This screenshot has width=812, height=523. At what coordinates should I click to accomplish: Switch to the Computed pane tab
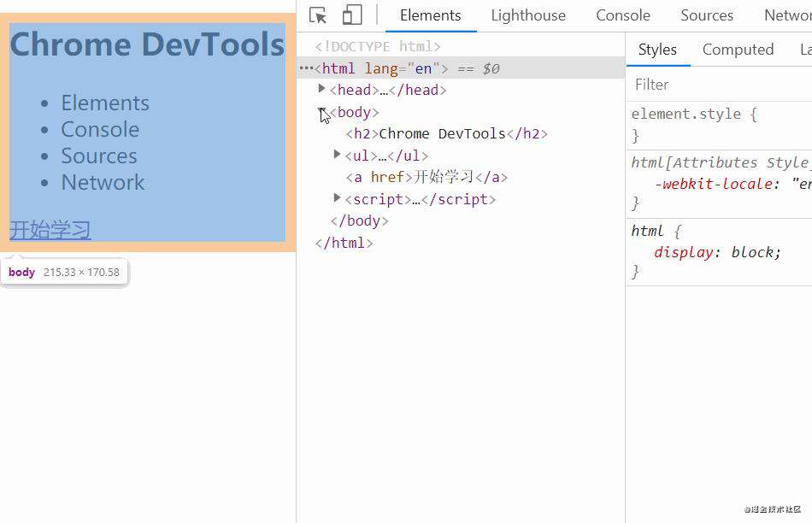[738, 50]
